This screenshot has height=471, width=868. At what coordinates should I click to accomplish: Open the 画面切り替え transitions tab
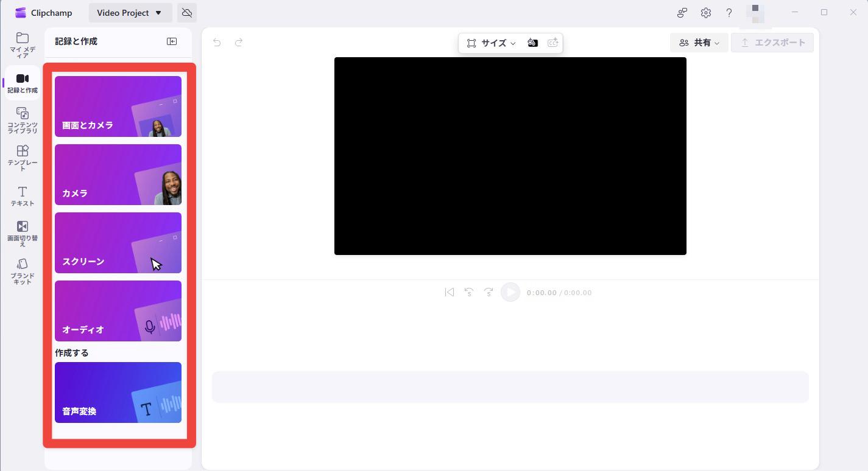point(23,233)
